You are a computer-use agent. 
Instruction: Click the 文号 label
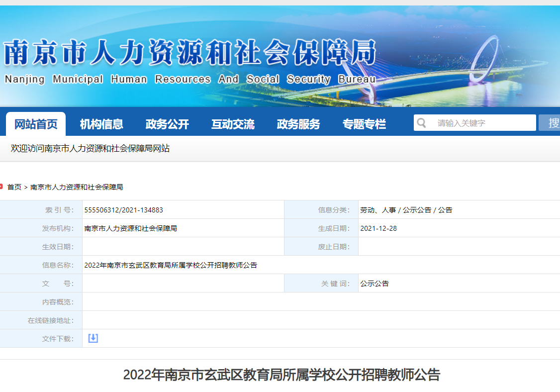pos(58,284)
